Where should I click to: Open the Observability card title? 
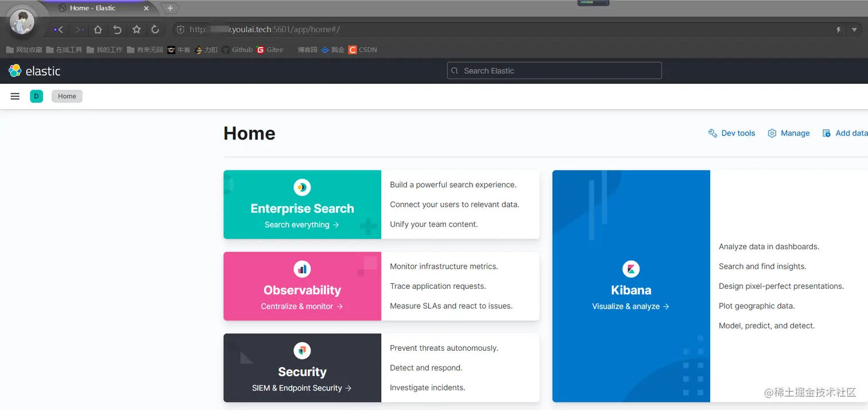tap(302, 290)
